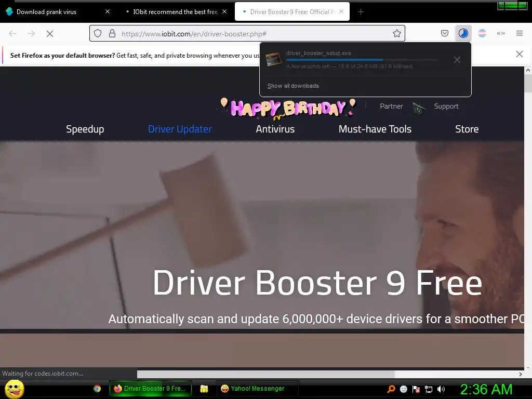Image resolution: width=532 pixels, height=399 pixels.
Task: Open the Save to Pocket icon
Action: 445,33
